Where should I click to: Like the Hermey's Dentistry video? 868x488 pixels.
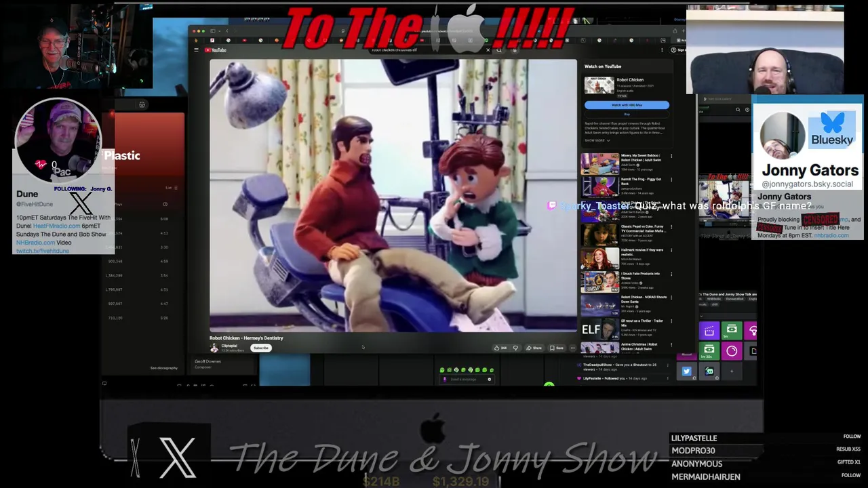coord(500,348)
